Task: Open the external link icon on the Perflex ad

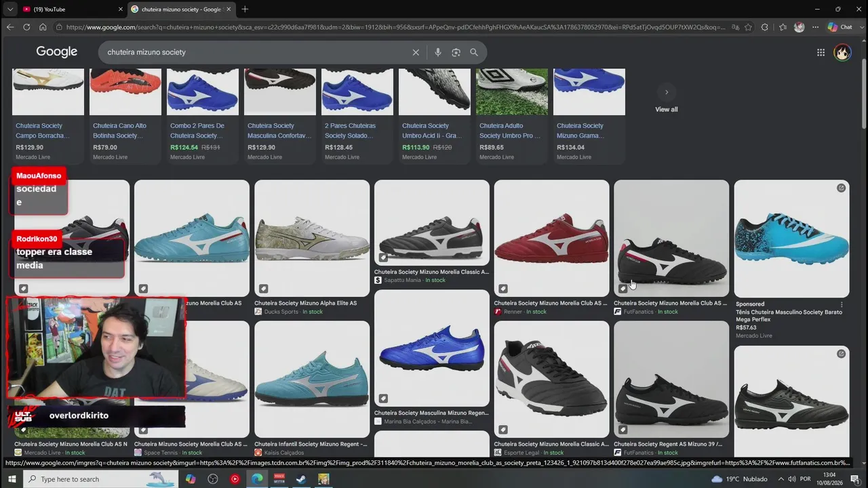Action: click(841, 188)
